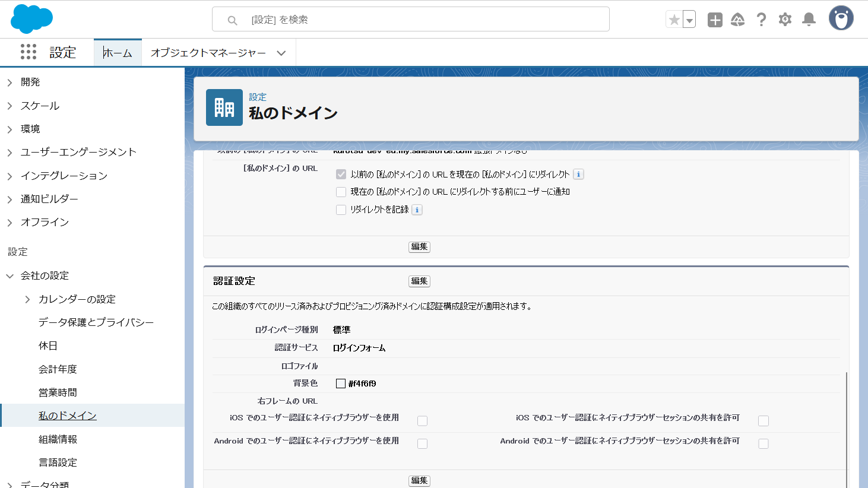
Task: Expand the インテグレーション section
Action: tap(9, 176)
